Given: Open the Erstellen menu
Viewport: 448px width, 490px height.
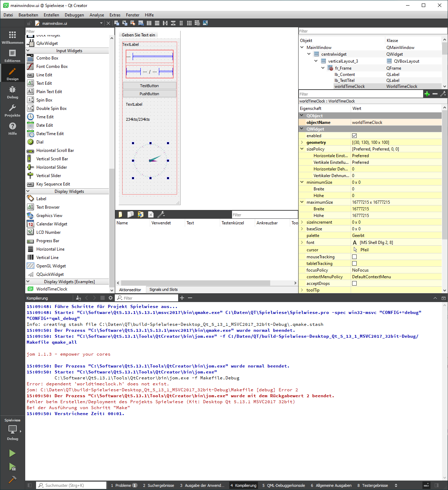Looking at the screenshot, I should coord(51,15).
